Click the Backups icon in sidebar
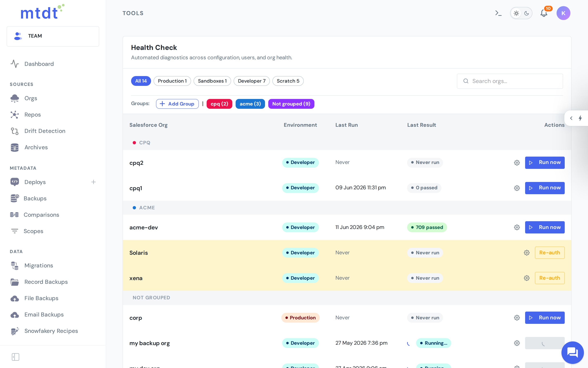 point(14,198)
